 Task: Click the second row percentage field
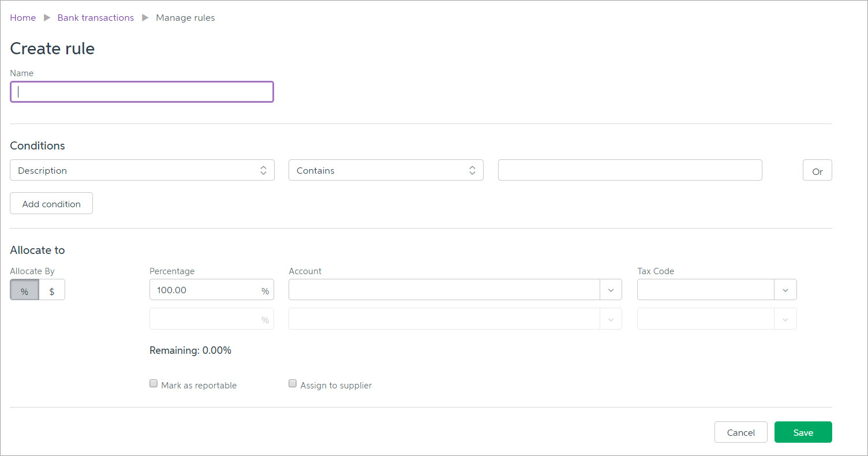[x=212, y=319]
